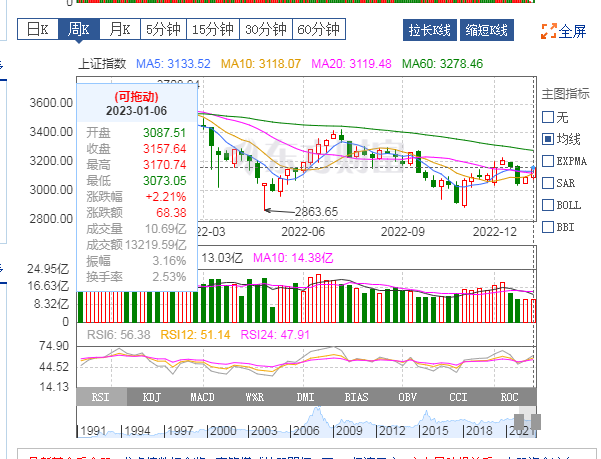This screenshot has height=459, width=601.
Task: Click the RSI6: 56.38 label
Action: point(118,335)
